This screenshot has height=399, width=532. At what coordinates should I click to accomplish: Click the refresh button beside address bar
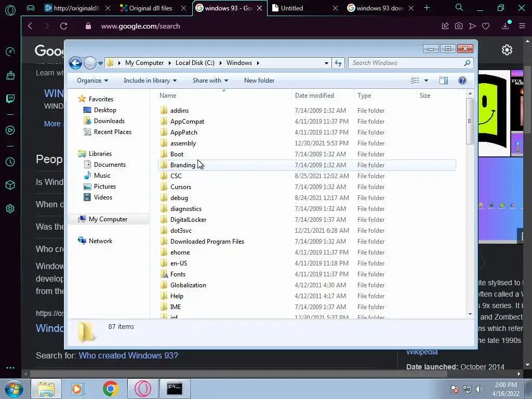click(x=338, y=63)
